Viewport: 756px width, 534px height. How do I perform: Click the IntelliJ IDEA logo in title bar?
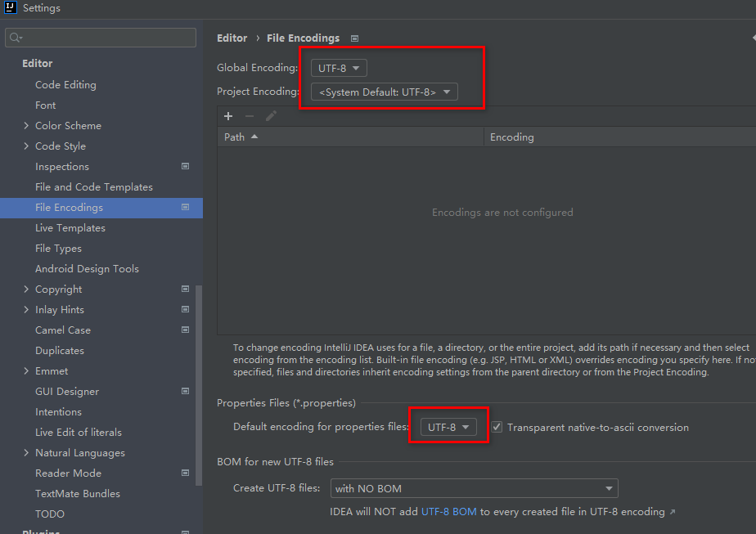pos(10,7)
